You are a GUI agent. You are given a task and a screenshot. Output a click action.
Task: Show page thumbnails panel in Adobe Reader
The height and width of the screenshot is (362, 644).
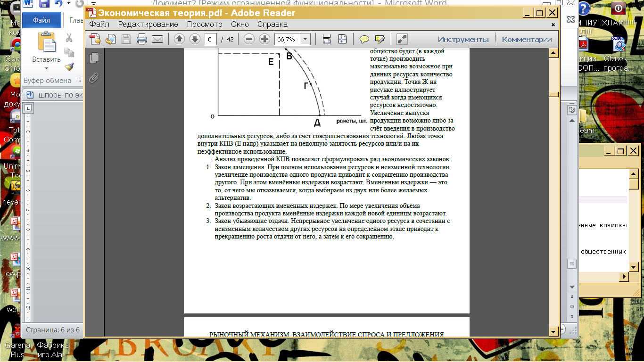[x=94, y=58]
